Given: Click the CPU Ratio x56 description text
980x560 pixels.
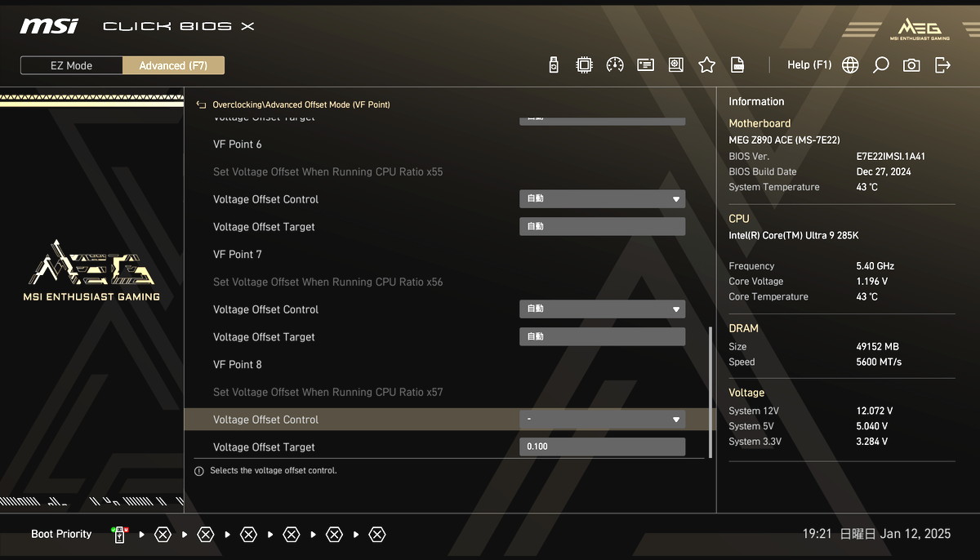Looking at the screenshot, I should point(328,282).
